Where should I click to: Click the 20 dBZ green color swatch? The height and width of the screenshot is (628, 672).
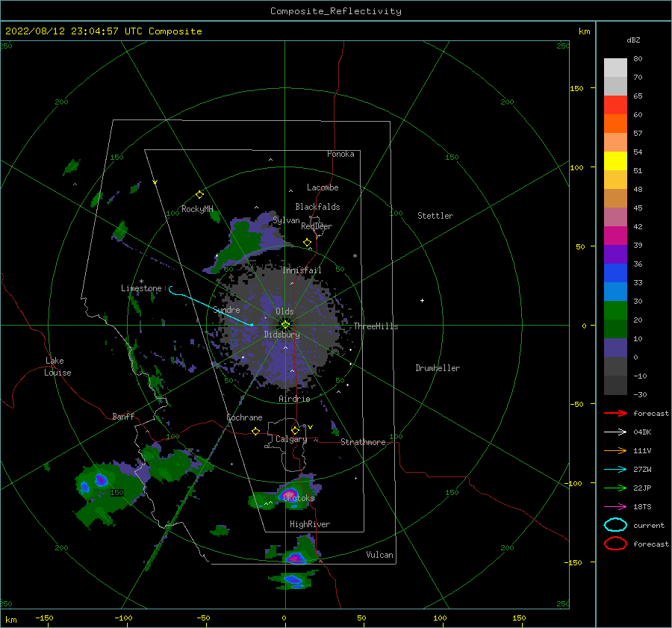pyautogui.click(x=615, y=311)
